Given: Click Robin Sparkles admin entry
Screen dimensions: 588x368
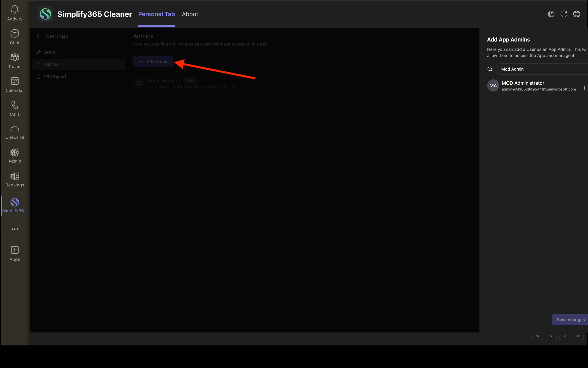Looking at the screenshot, I should 306,83.
